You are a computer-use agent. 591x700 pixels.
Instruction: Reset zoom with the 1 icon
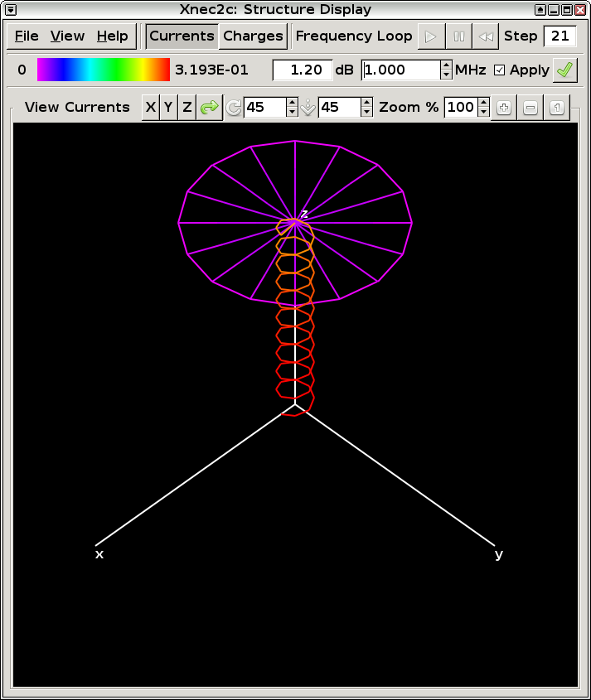click(x=557, y=108)
